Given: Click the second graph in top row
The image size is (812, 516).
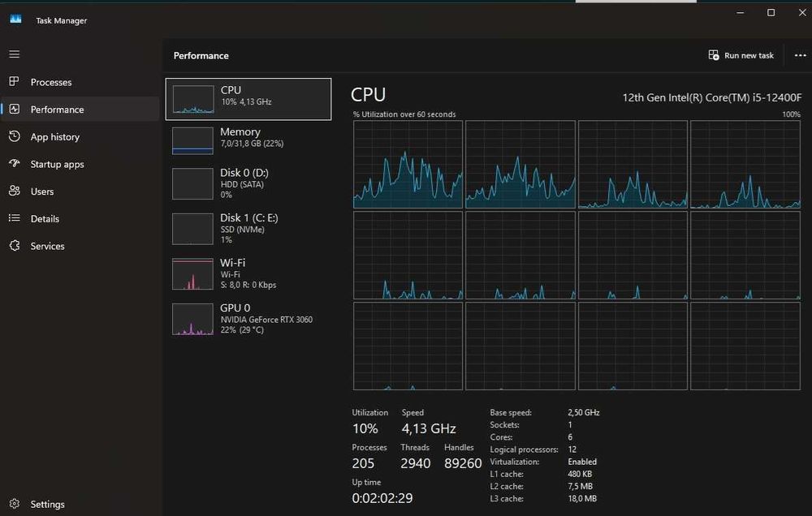Looking at the screenshot, I should click(x=520, y=165).
